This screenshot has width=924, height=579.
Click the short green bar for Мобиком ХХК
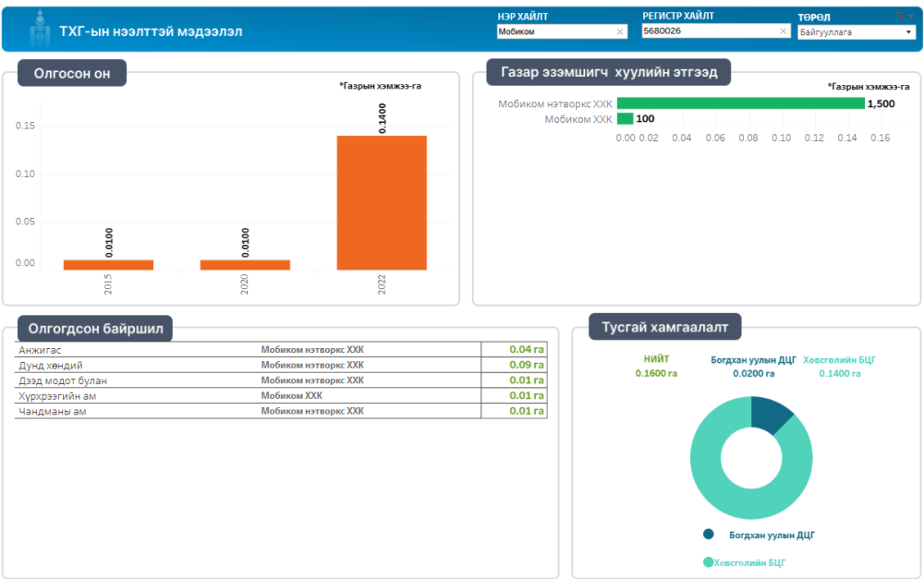pos(626,119)
